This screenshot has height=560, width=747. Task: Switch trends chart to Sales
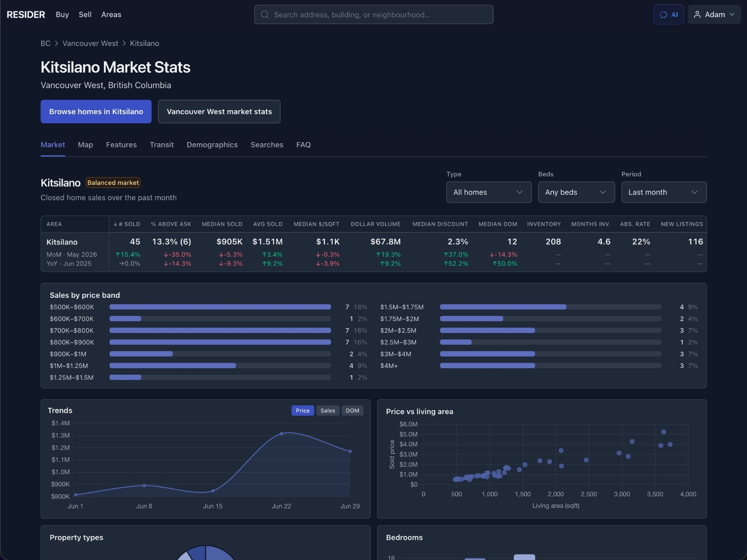coord(328,411)
